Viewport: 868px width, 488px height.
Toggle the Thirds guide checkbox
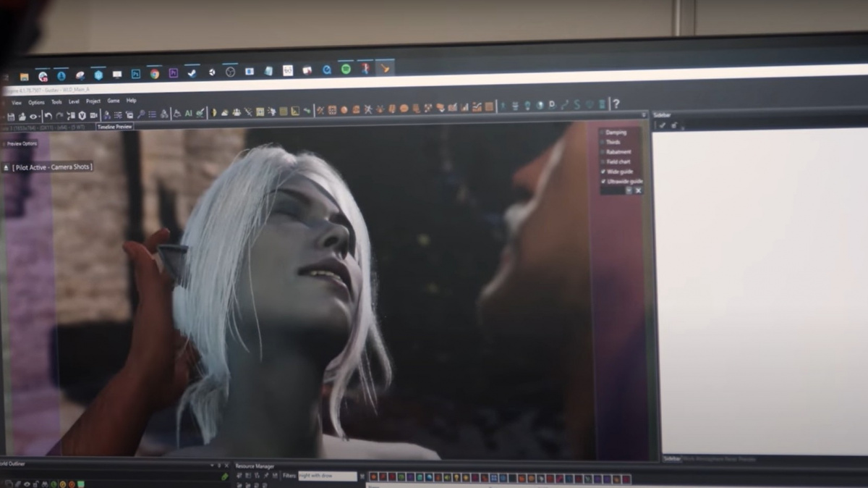(x=603, y=142)
